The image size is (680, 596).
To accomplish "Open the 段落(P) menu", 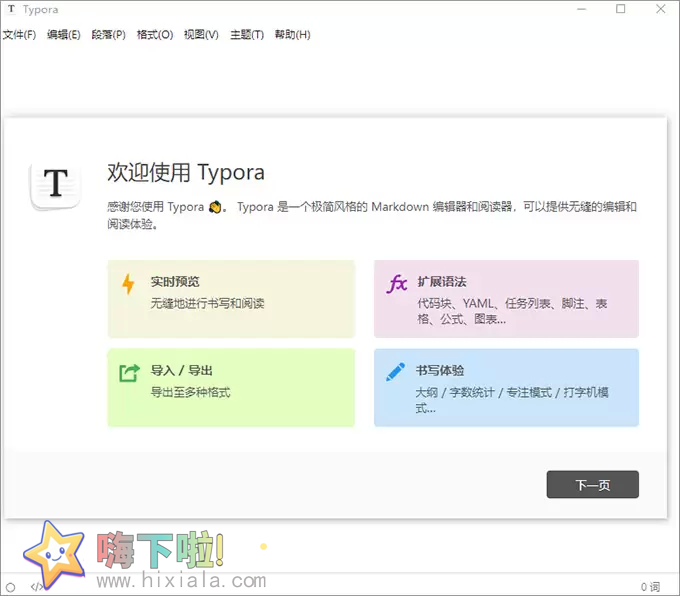I will point(108,35).
